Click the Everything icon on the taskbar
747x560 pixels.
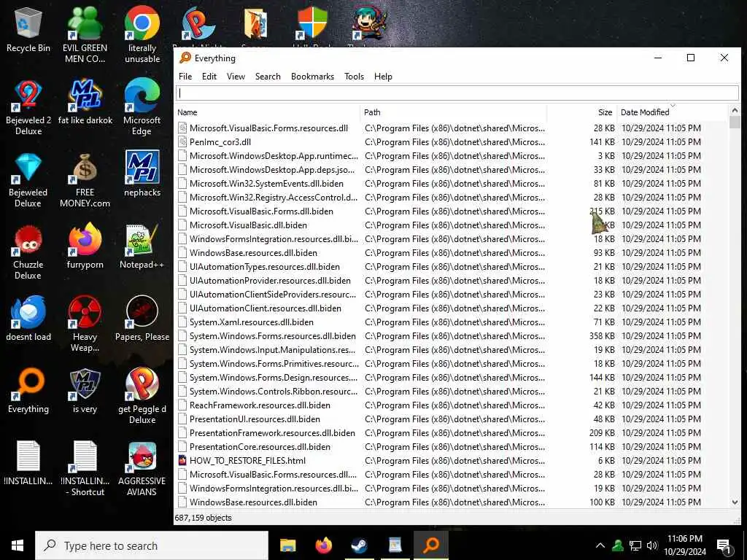point(430,545)
